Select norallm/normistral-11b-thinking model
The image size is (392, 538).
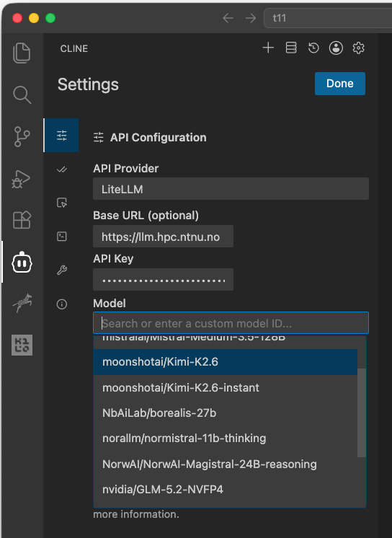[226, 438]
